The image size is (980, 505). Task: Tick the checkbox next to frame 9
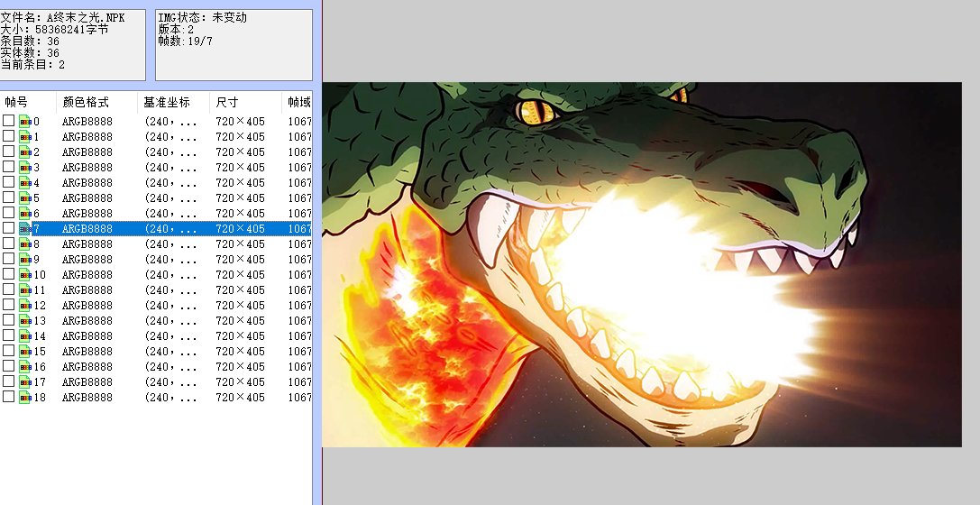tap(8, 259)
